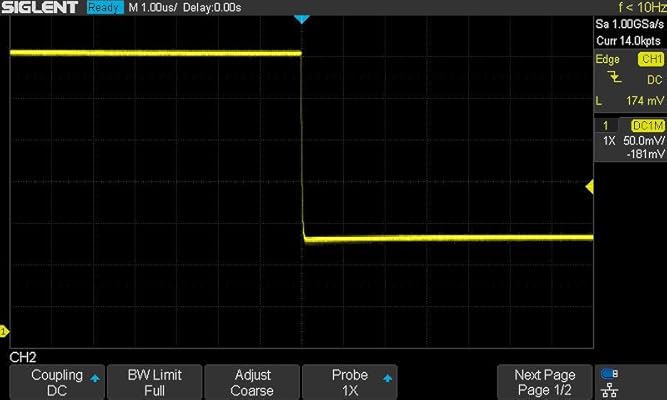
Task: Click the USB device status icon
Action: [610, 374]
